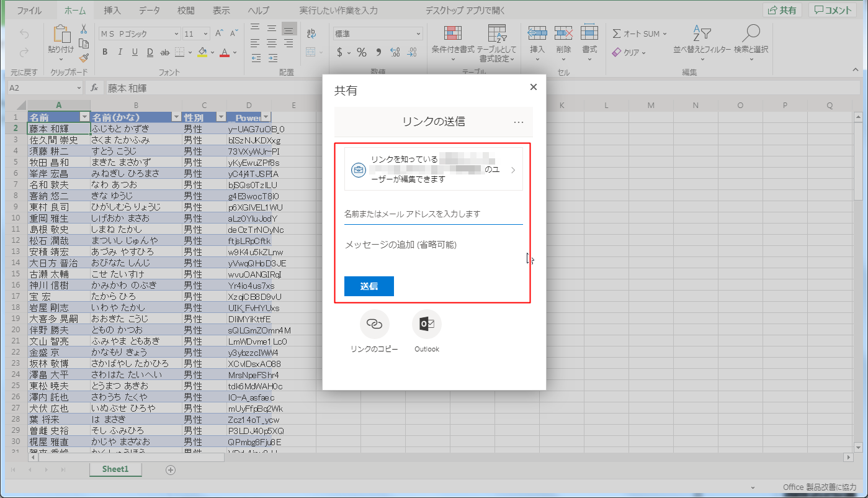Expand the font color dropdown arrow

point(235,52)
